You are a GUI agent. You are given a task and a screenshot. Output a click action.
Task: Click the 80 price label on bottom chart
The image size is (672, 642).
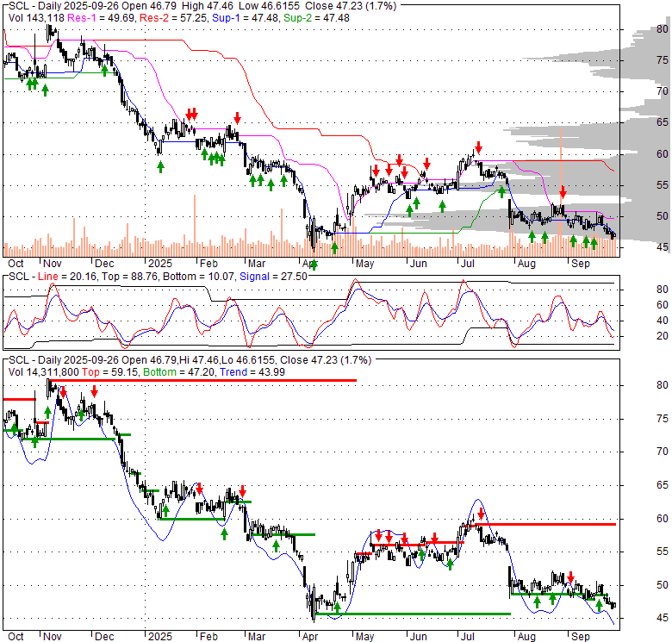663,385
